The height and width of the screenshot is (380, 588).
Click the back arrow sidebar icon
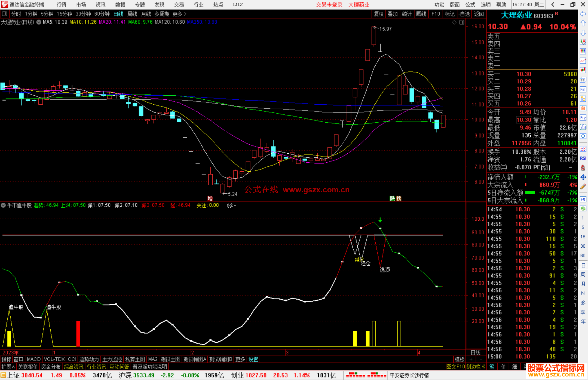click(583, 14)
